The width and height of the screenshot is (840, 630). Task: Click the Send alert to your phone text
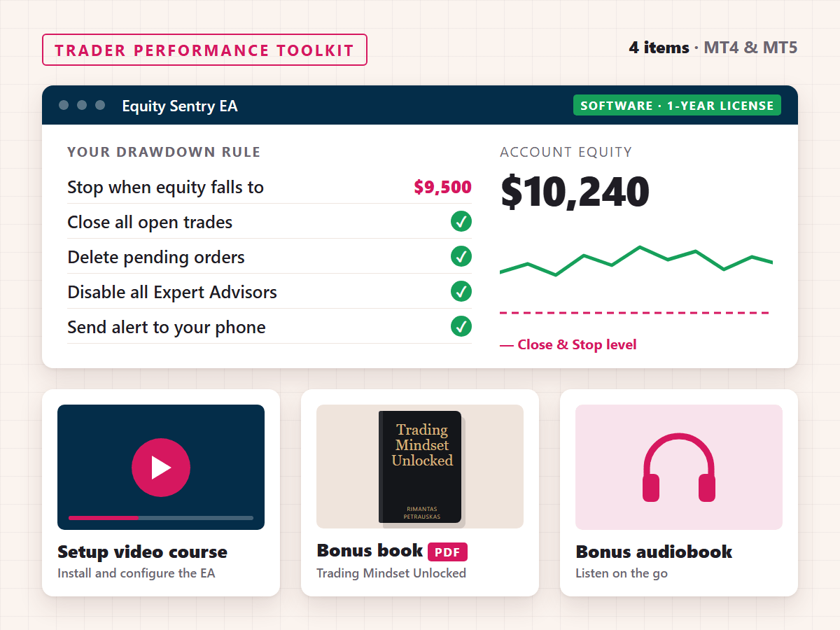167,327
